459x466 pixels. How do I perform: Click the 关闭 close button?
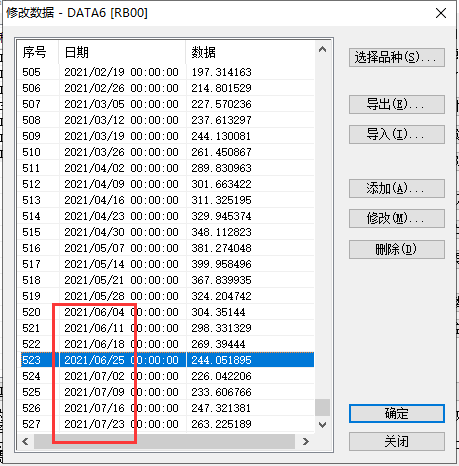point(397,442)
